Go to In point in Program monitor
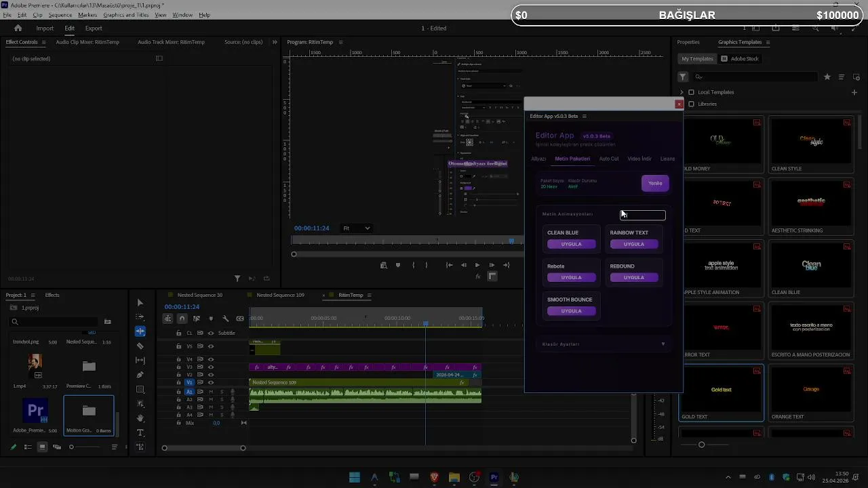868x488 pixels. (x=449, y=265)
